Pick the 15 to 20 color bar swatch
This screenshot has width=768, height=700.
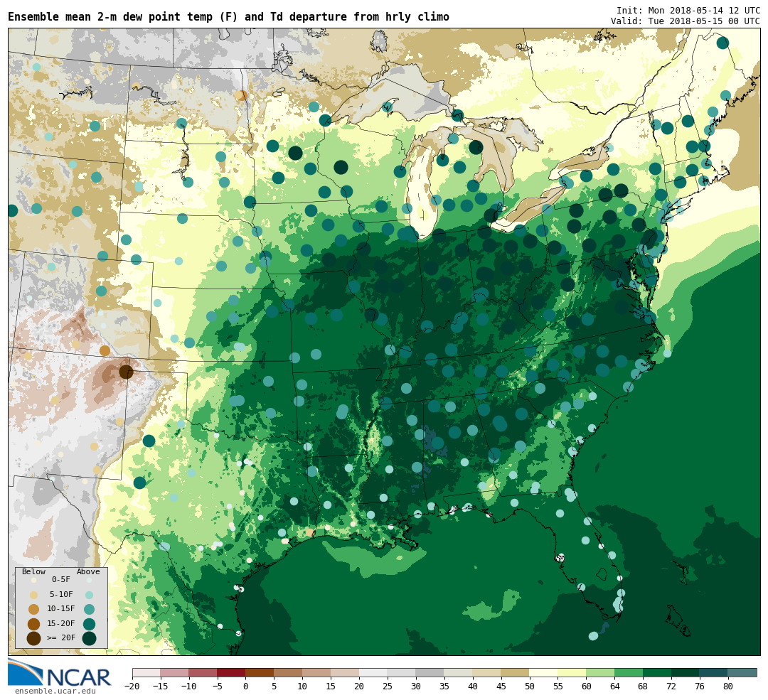coord(346,672)
